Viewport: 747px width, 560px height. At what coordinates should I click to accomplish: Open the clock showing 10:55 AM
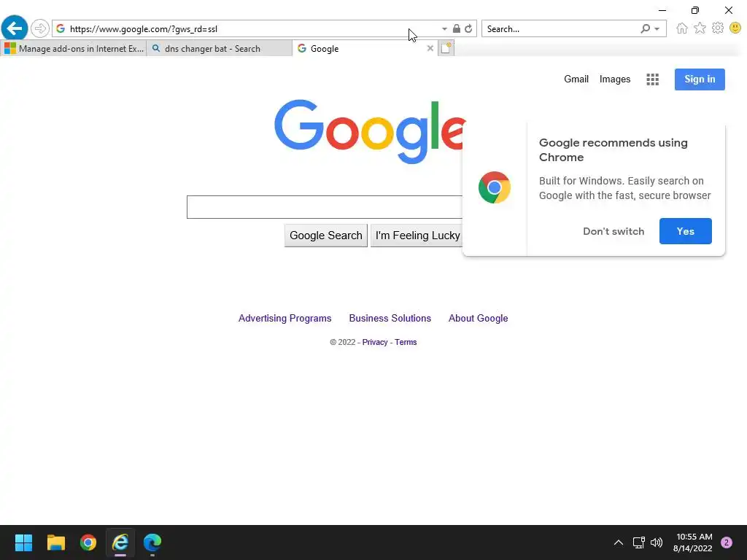pyautogui.click(x=693, y=542)
